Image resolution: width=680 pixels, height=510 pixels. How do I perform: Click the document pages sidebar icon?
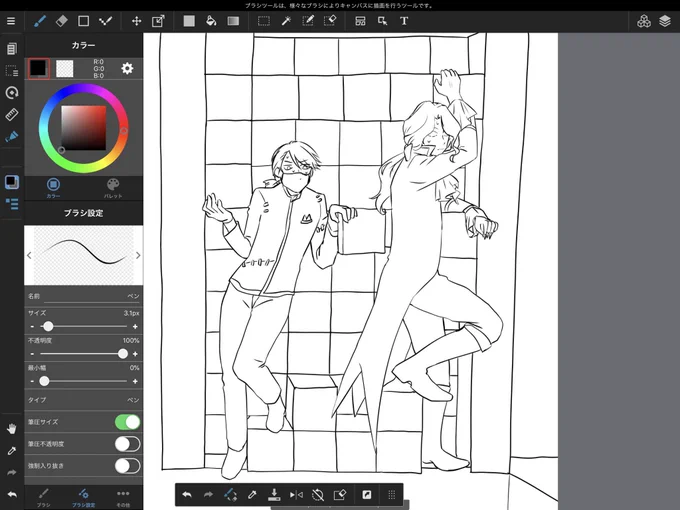click(x=12, y=49)
